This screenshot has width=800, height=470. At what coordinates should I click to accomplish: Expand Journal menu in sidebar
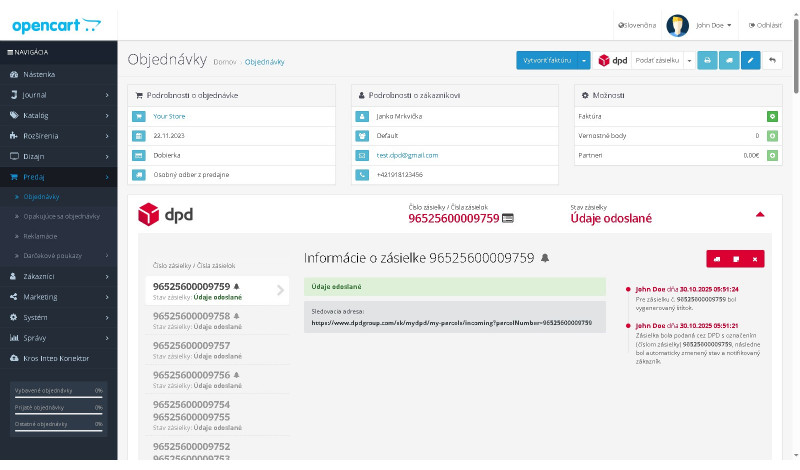point(59,95)
